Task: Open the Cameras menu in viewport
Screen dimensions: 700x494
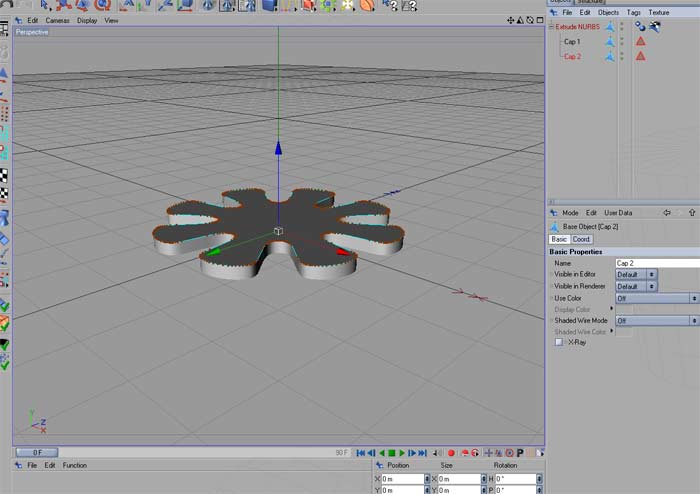Action: [x=56, y=20]
